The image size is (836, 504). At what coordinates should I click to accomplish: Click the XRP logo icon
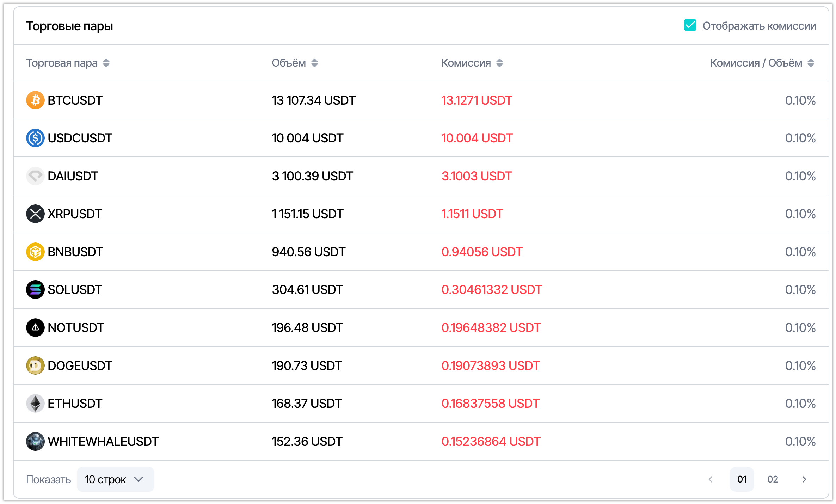[35, 214]
